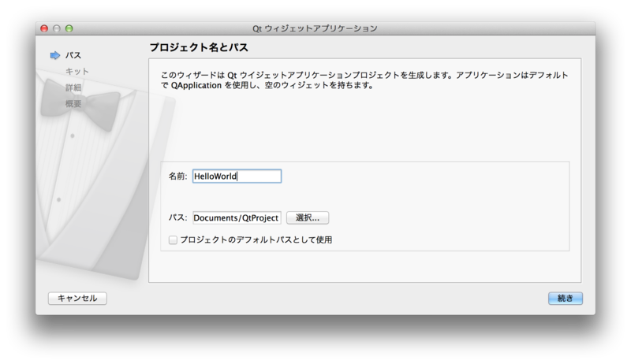The height and width of the screenshot is (364, 631).
Task: Click the 名前: label
Action: 178,176
